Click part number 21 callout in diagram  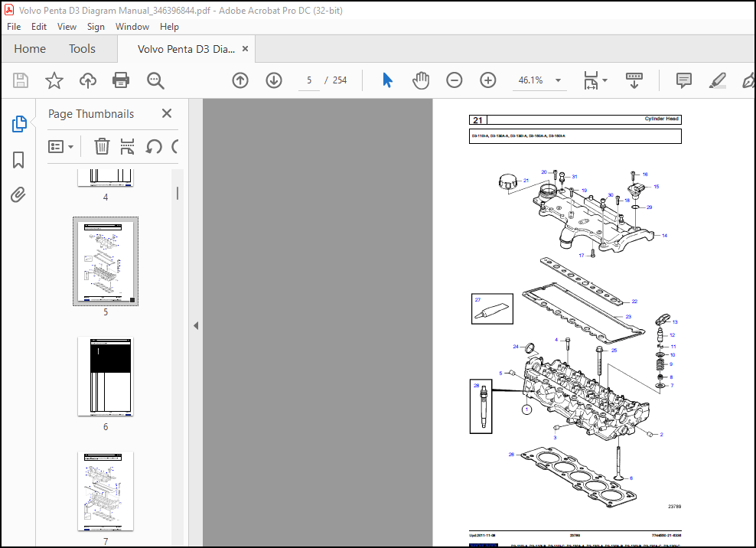[x=526, y=181]
